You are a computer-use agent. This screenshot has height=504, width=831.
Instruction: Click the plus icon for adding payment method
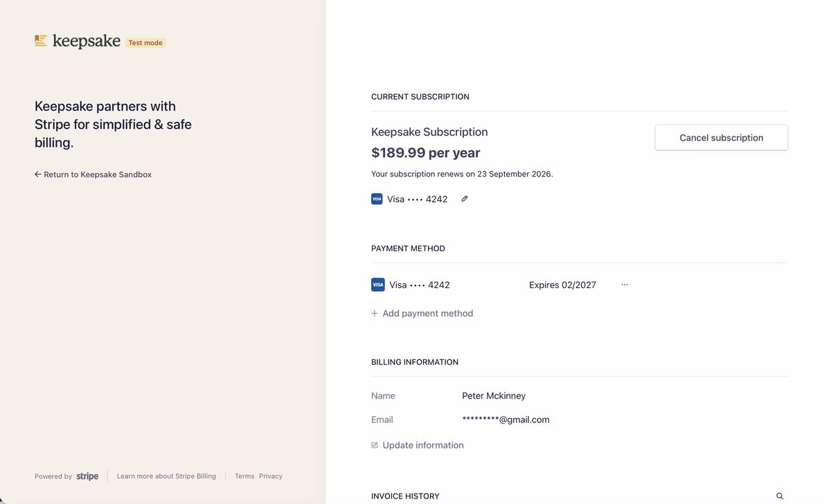coord(375,314)
